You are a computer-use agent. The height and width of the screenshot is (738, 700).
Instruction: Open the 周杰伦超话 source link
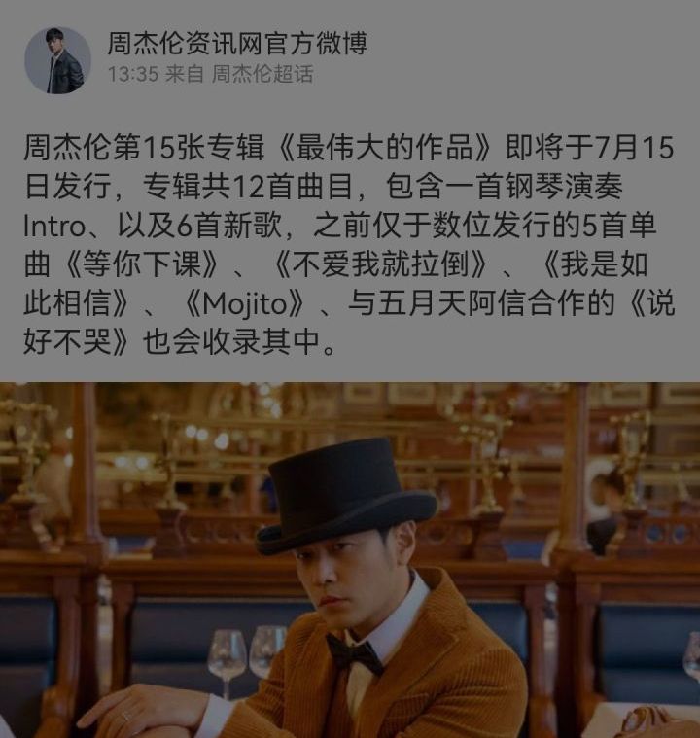coord(262,74)
